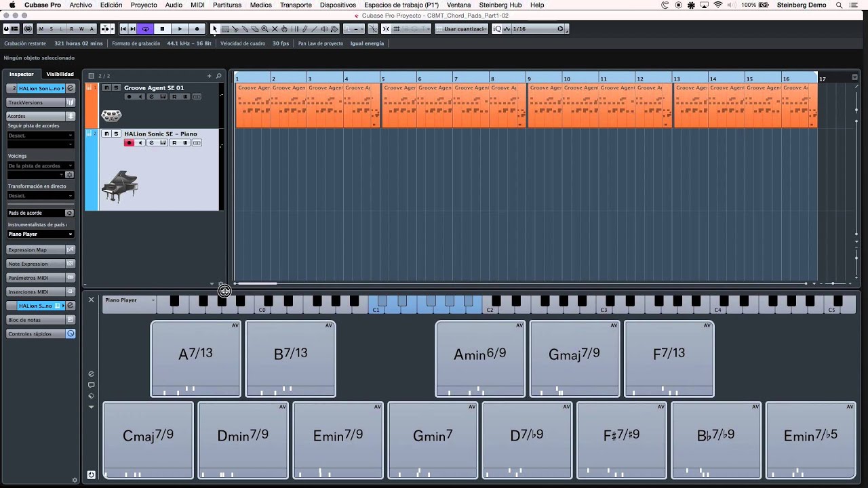The height and width of the screenshot is (488, 868).
Task: Expand the Bloc de notas section
Action: 41,320
